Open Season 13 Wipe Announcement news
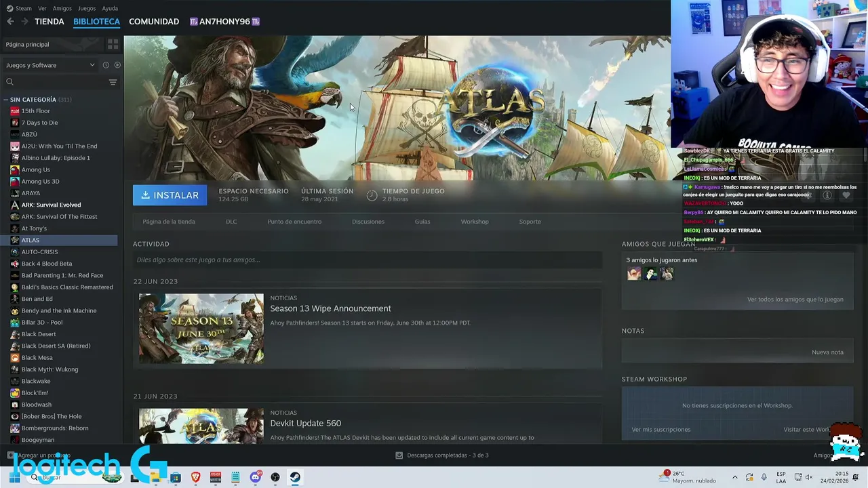Screen dimensions: 868x488 coord(330,308)
